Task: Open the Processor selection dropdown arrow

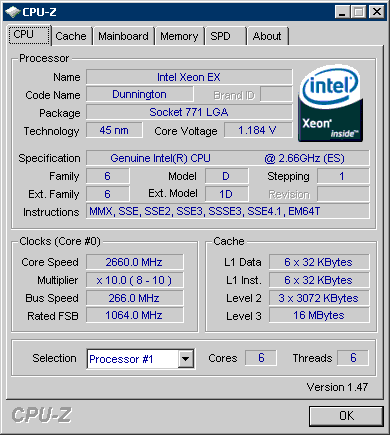Action: [186, 359]
